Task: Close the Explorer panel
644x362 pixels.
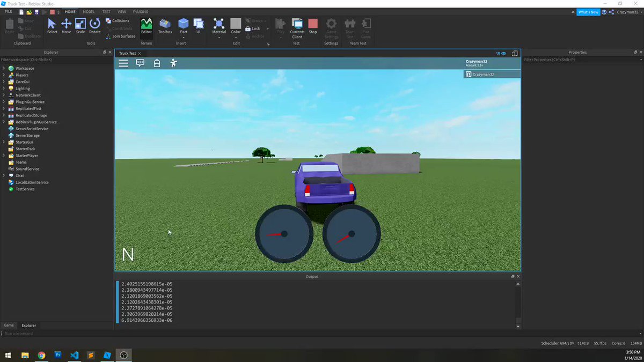Action: click(110, 53)
